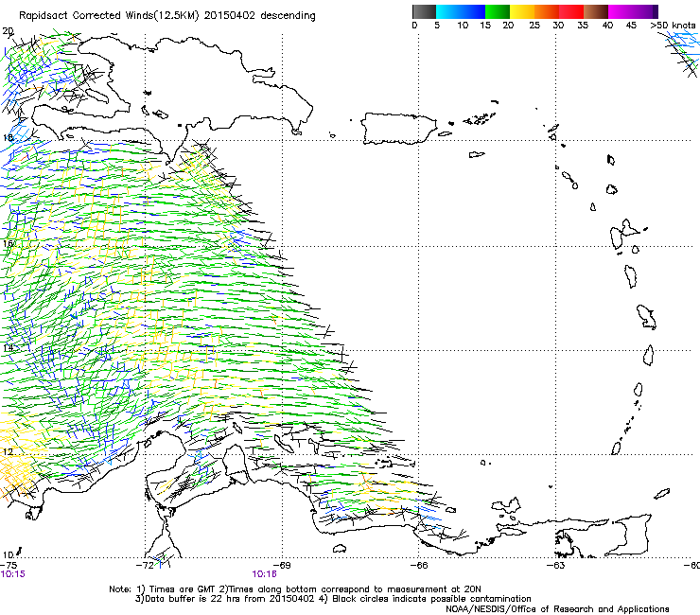The height and width of the screenshot is (615, 700).
Task: Click the '-66' longitude label
Action: click(x=419, y=565)
